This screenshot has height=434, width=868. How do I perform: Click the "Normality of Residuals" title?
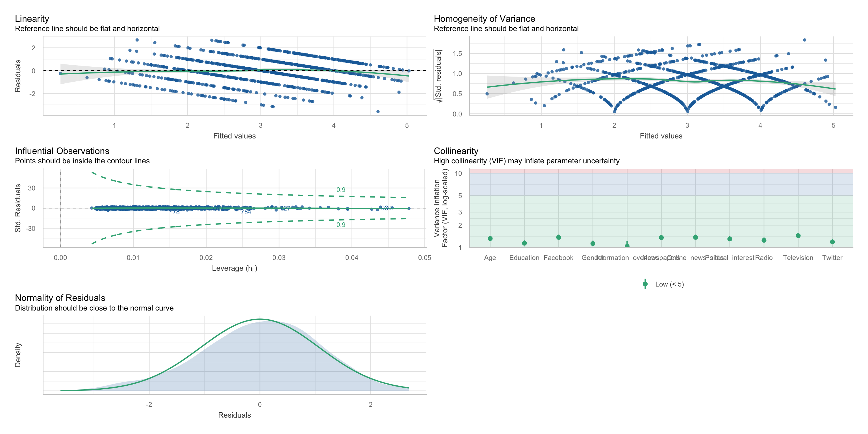[60, 298]
